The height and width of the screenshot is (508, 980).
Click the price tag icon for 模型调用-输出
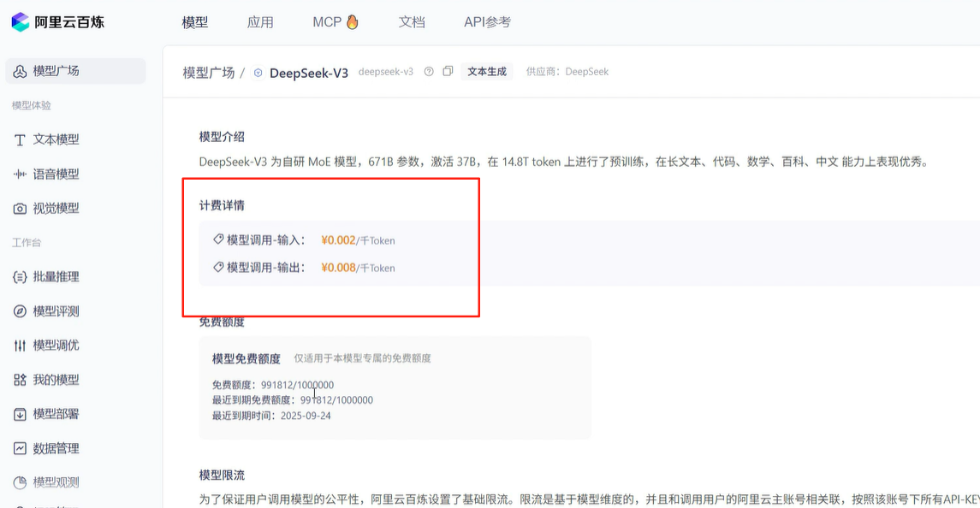coord(218,267)
